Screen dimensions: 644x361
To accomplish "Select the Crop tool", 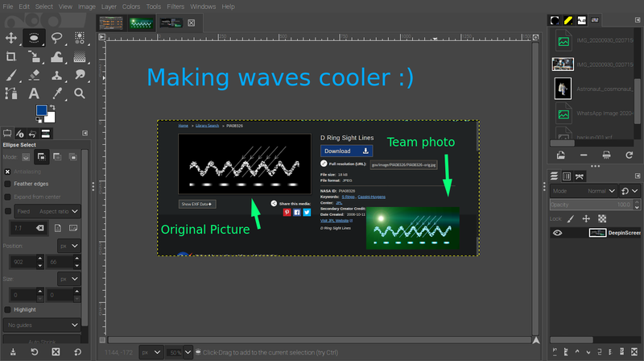I will pyautogui.click(x=11, y=56).
